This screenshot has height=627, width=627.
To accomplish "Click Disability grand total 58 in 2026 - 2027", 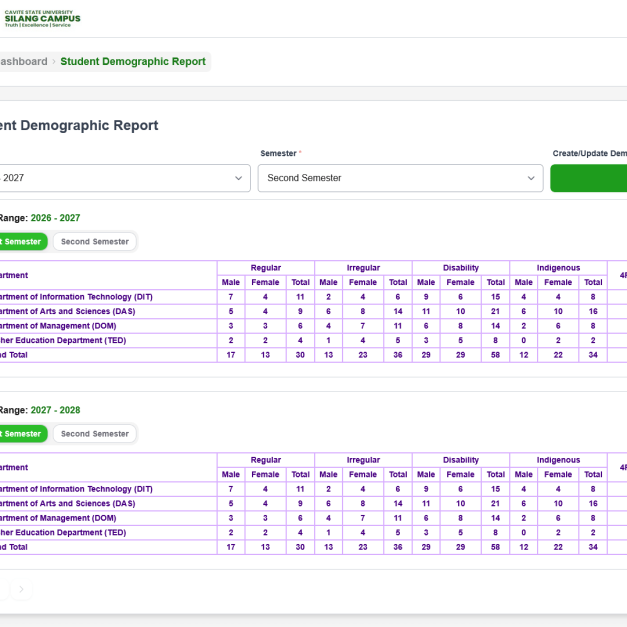I will point(495,355).
